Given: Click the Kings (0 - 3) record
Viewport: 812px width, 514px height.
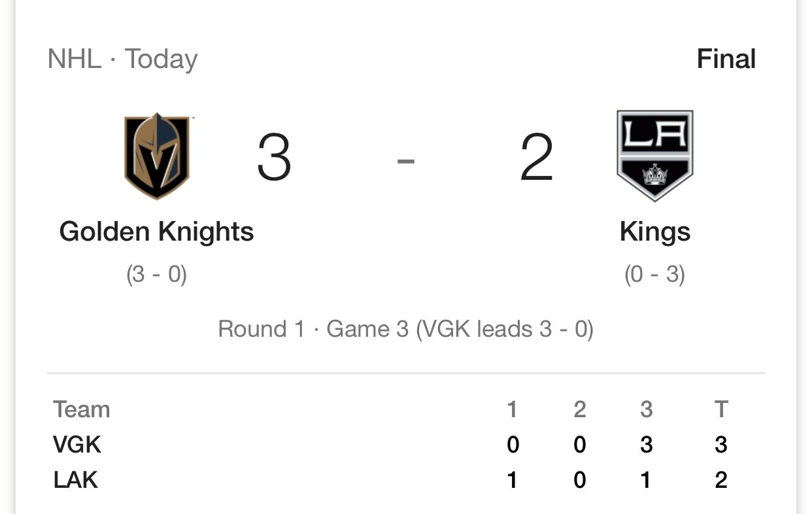Looking at the screenshot, I should pos(654,274).
